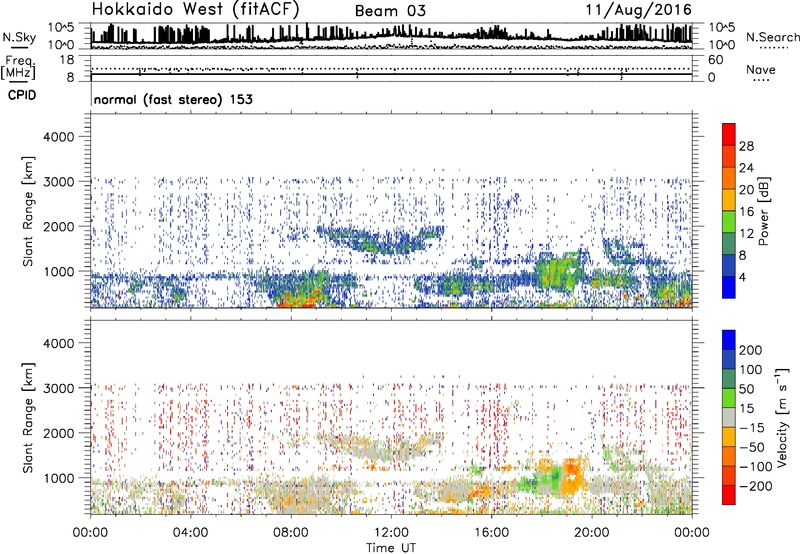Pick the Velocity colorbar segment between -50 and -100
This screenshot has width=800, height=554.
[729, 456]
